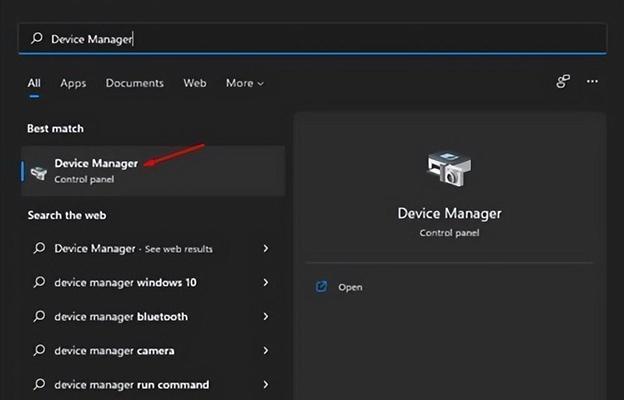Click the search magnifier icon in search box

click(x=37, y=38)
